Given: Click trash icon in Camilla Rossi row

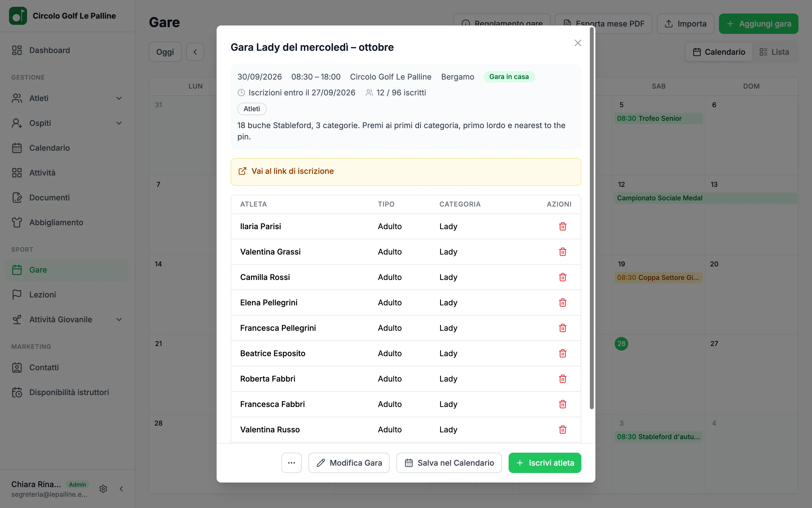Looking at the screenshot, I should (x=563, y=277).
